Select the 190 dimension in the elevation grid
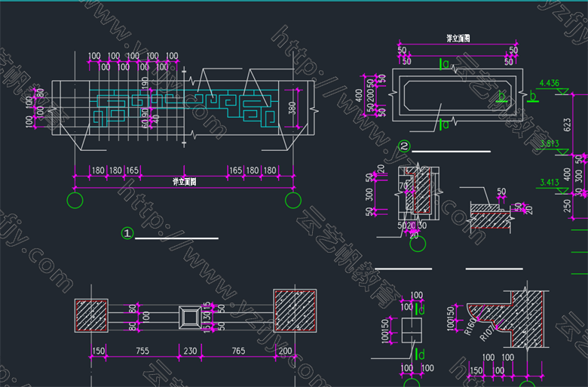 click(x=145, y=82)
